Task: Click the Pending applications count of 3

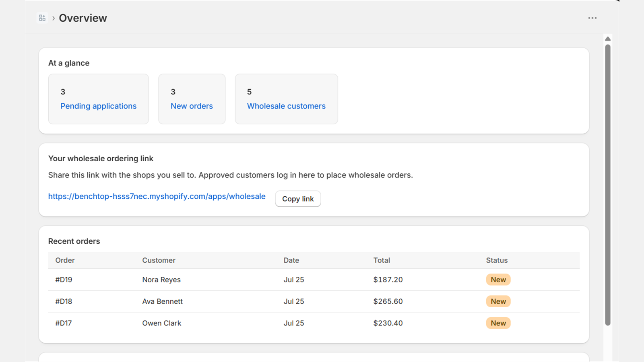Action: coord(63,92)
